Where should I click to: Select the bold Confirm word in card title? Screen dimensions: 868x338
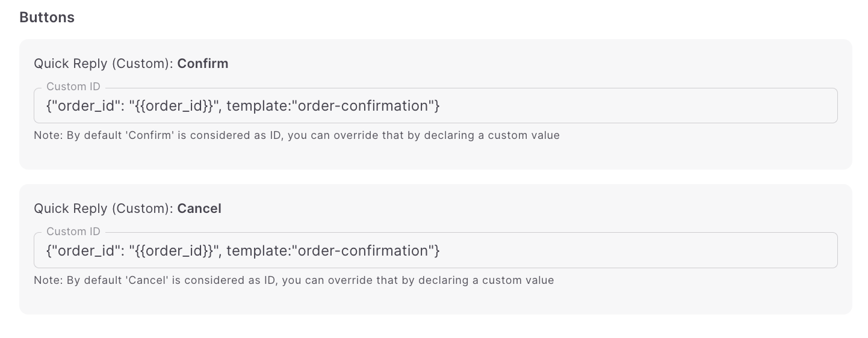click(203, 64)
